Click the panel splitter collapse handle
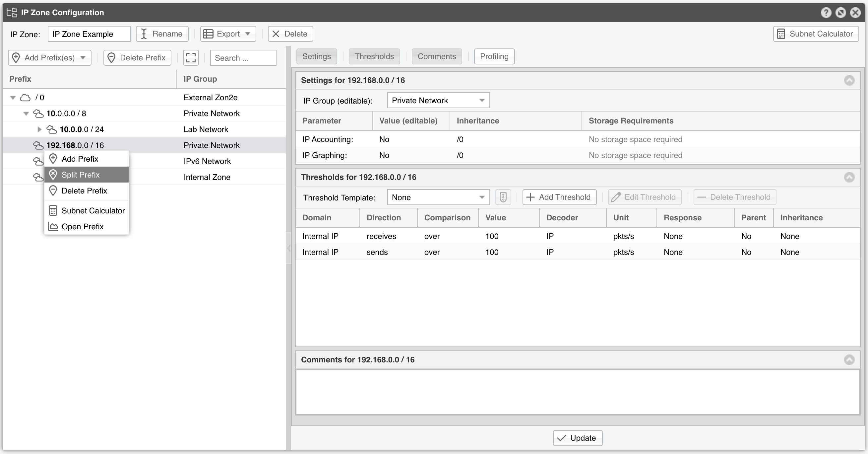 288,248
